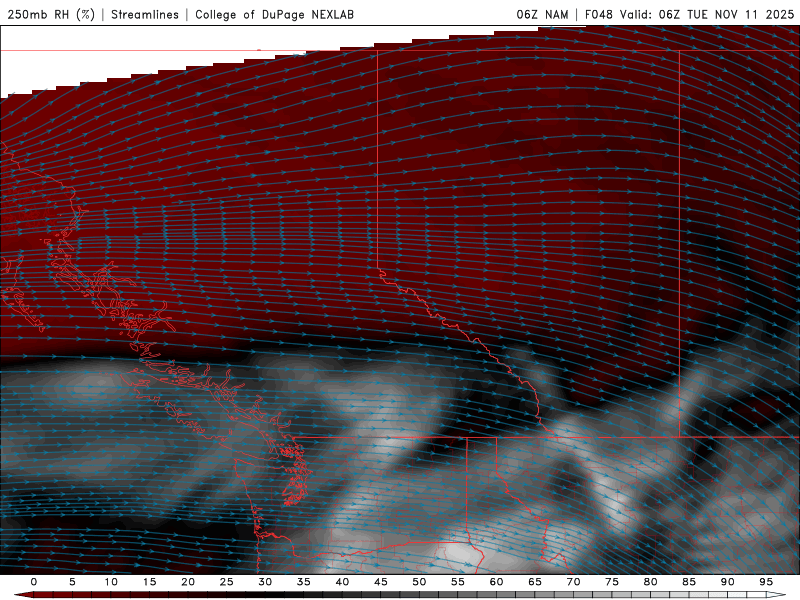
Task: Click the '90' label on the color scale
Action: click(x=727, y=582)
